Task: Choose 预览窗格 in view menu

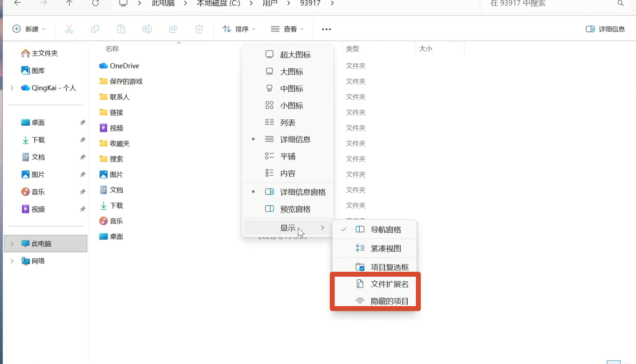Action: 295,209
